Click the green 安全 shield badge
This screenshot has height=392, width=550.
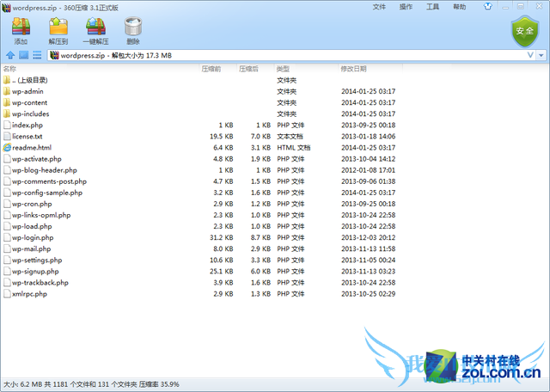(x=524, y=31)
